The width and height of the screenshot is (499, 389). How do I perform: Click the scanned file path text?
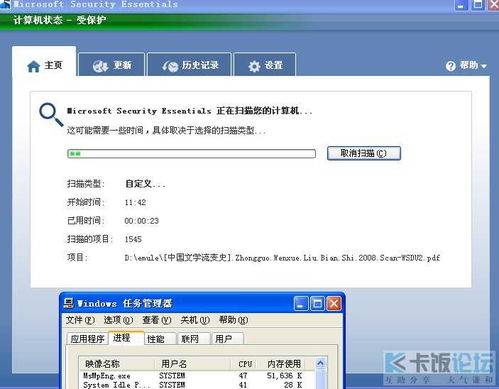tap(282, 257)
